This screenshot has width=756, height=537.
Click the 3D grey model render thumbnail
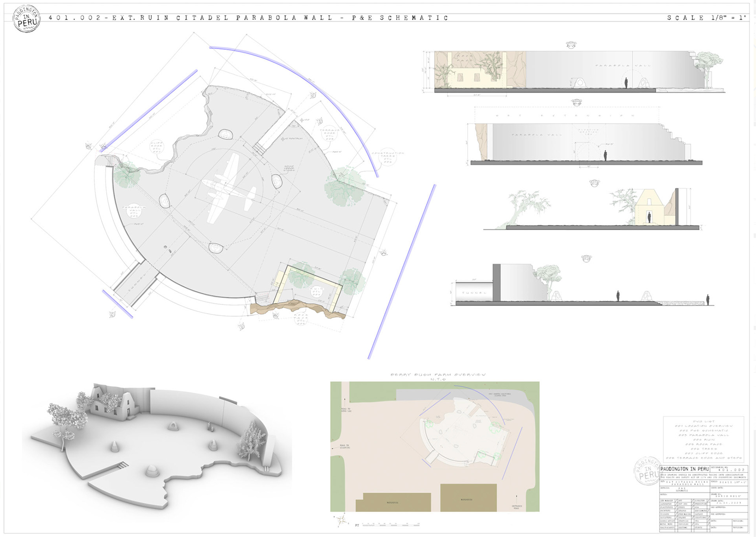coord(157,445)
